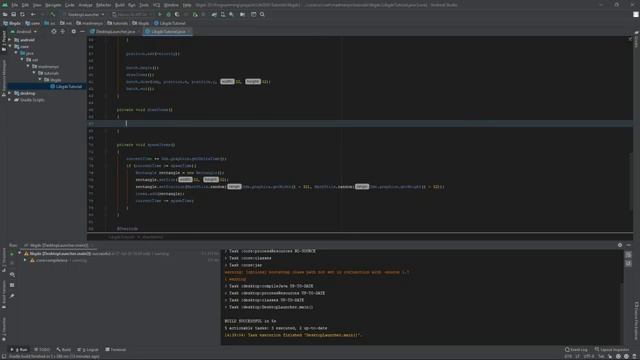Open the Layout Inspector button
This screenshot has width=640, height=360.
click(612, 349)
